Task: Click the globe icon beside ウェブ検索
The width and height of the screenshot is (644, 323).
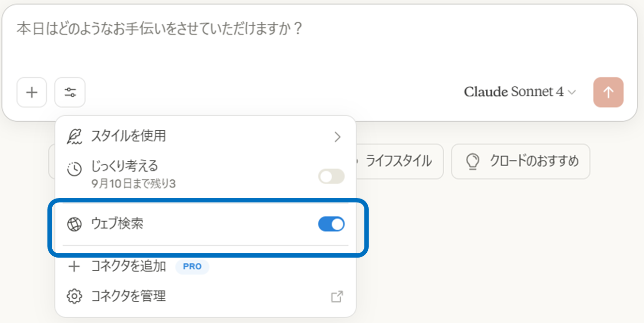Action: [74, 224]
